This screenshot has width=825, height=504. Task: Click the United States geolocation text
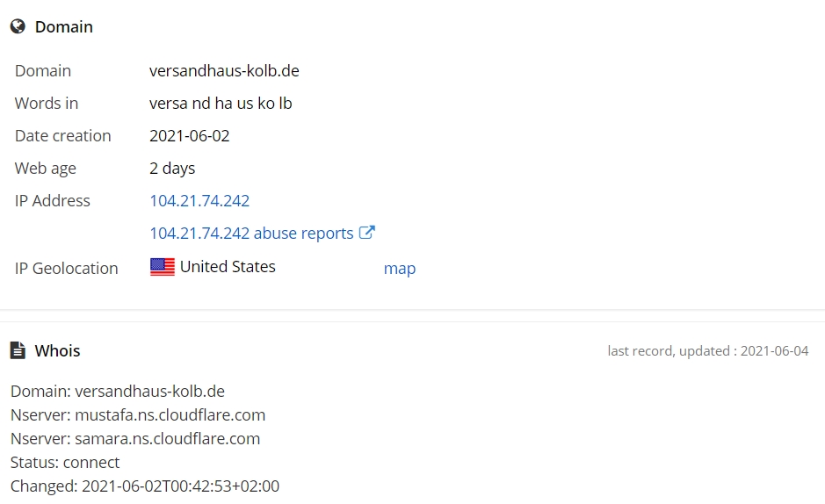228,267
